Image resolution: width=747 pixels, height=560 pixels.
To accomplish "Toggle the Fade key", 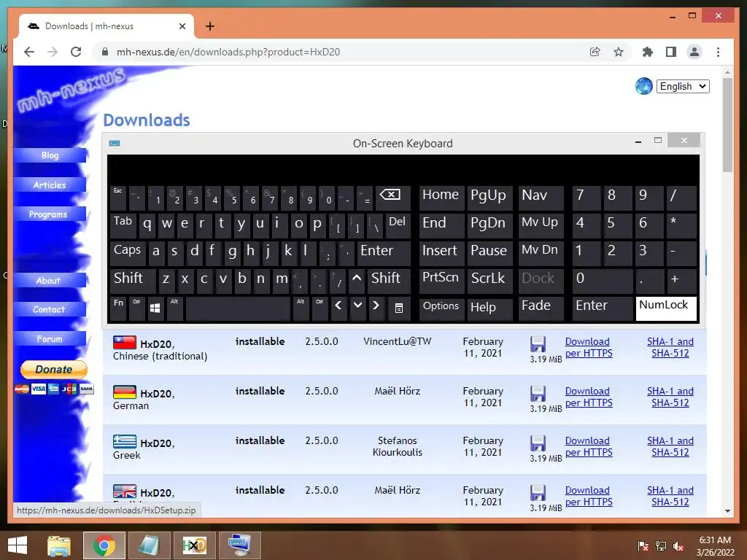I will pyautogui.click(x=541, y=308).
